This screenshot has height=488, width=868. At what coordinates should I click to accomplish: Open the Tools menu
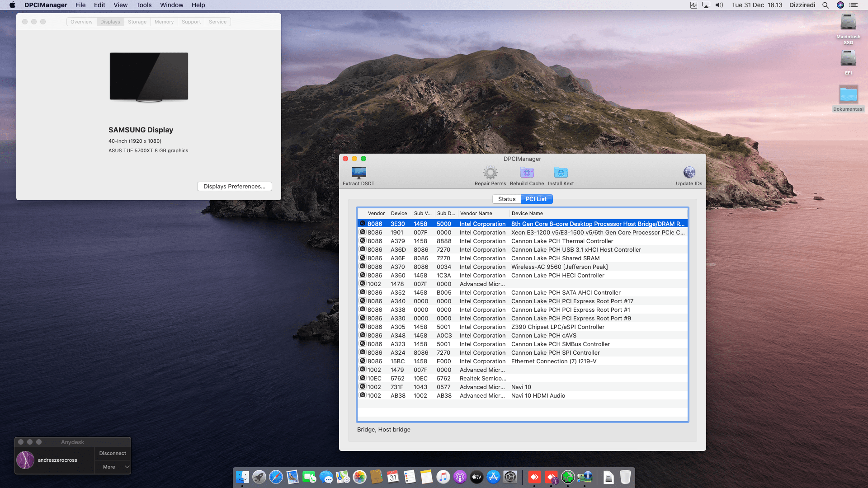144,5
